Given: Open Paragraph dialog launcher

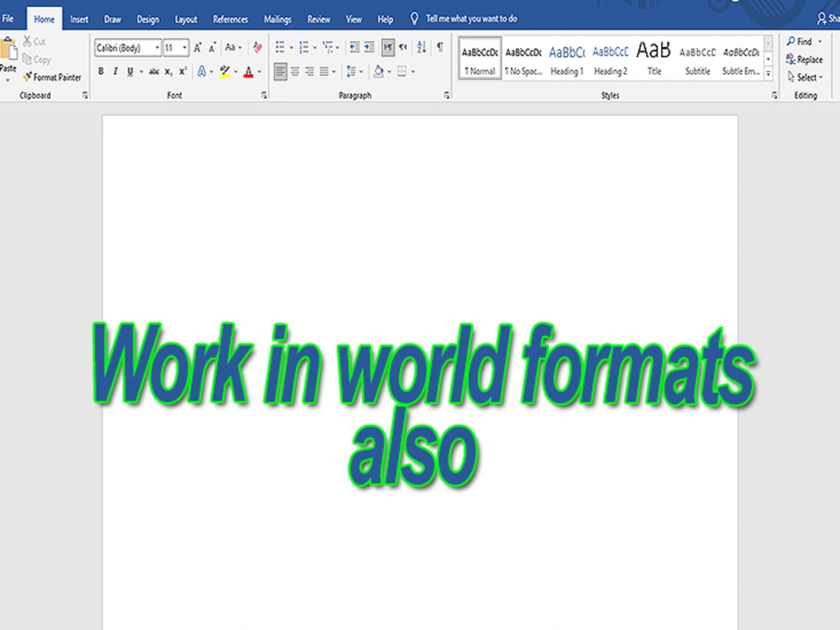Looking at the screenshot, I should (447, 96).
